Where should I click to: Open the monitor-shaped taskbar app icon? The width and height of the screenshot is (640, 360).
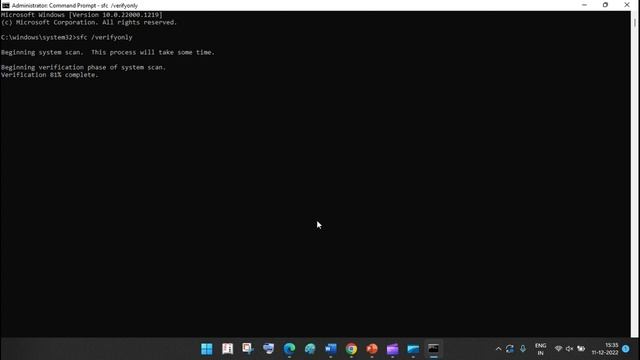point(269,349)
